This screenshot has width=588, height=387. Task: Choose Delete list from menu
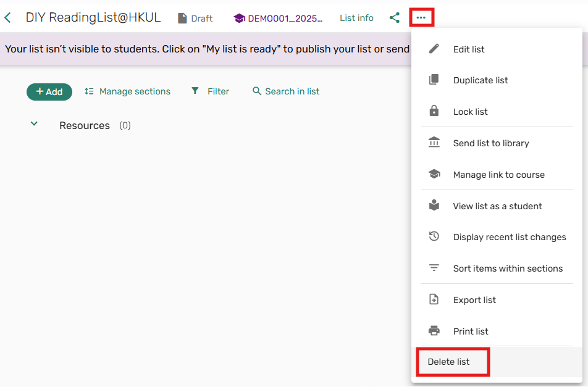[x=449, y=362]
